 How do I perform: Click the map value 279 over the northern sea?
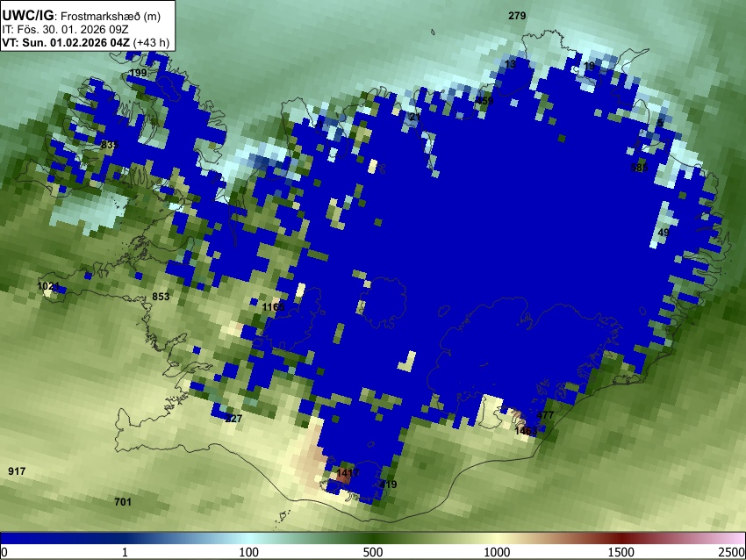click(517, 16)
